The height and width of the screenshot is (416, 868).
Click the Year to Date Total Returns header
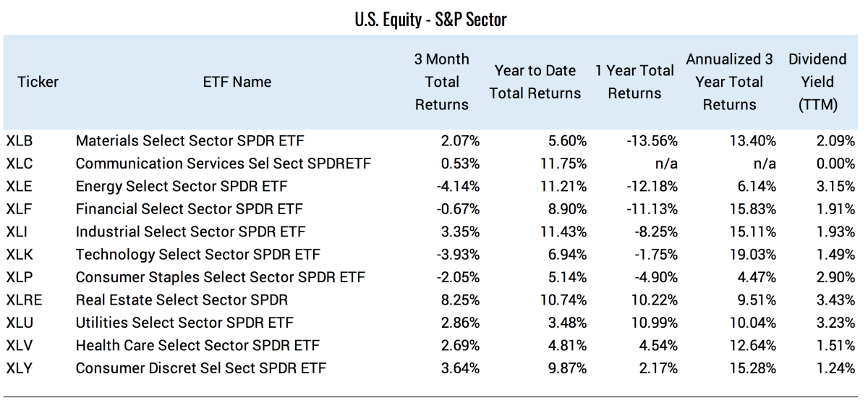535,82
